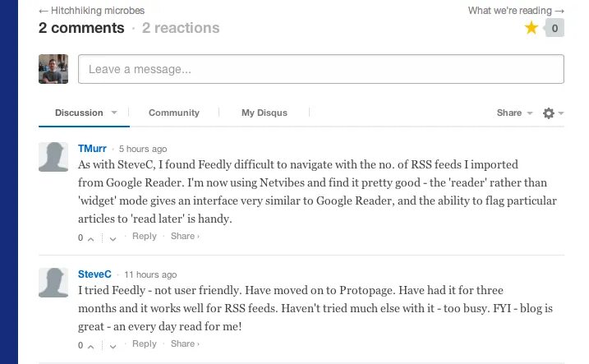This screenshot has width=589, height=364.
Task: Expand the Discussion sort dropdown
Action: coord(114,113)
